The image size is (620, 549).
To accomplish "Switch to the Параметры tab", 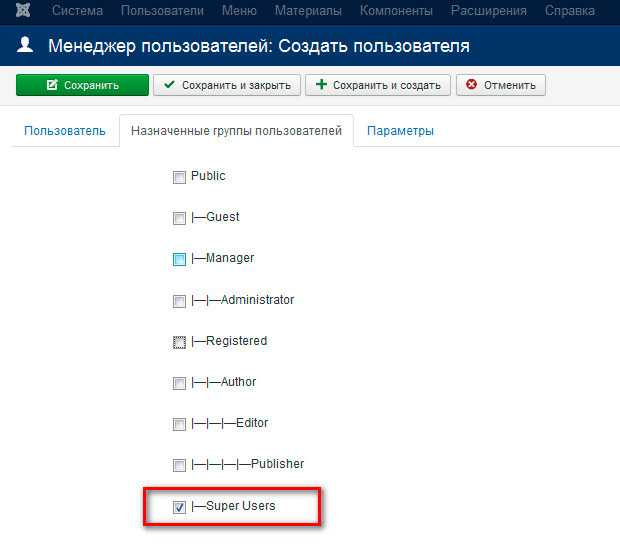I will point(400,131).
